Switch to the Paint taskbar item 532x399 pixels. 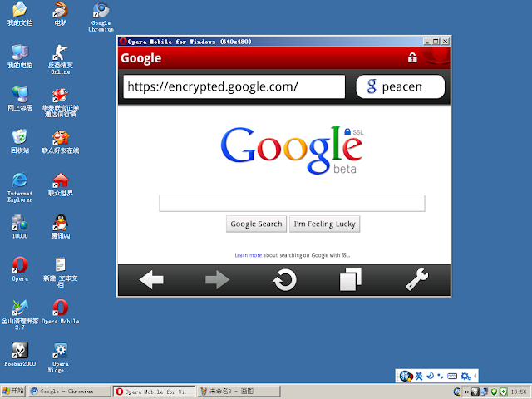pos(239,392)
